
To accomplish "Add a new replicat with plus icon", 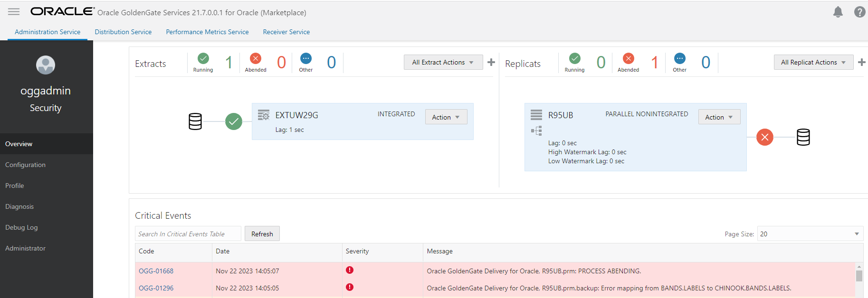I will point(861,62).
